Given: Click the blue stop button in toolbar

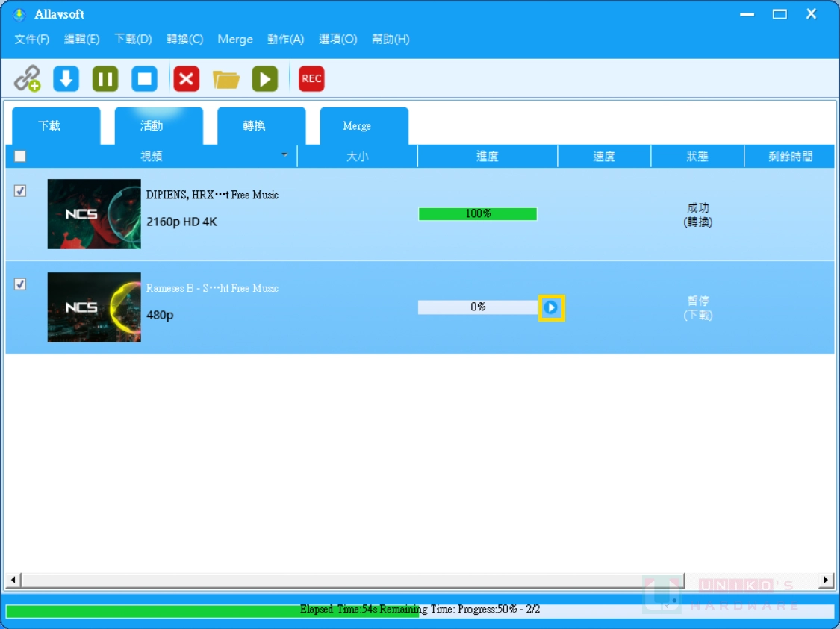Looking at the screenshot, I should 144,78.
